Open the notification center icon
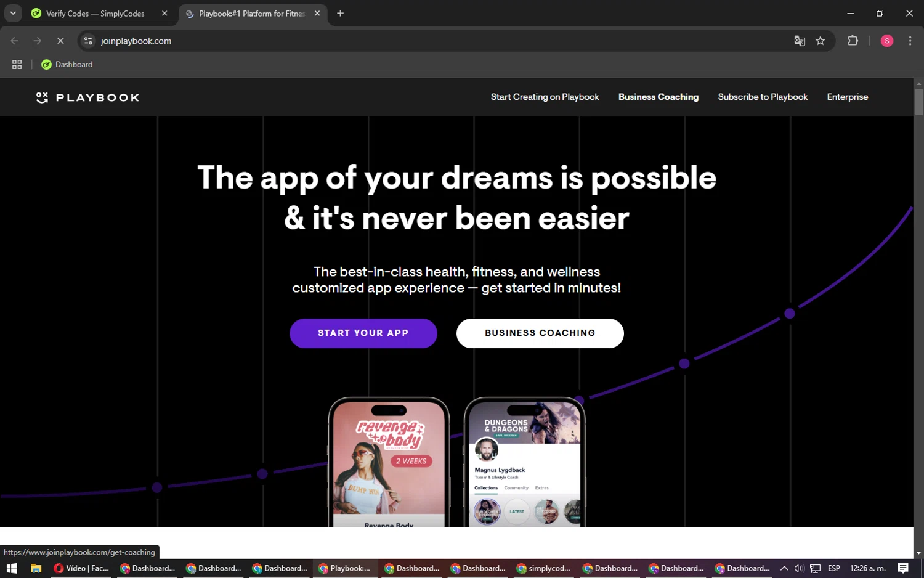Screen dimensions: 924x578 tap(903, 568)
